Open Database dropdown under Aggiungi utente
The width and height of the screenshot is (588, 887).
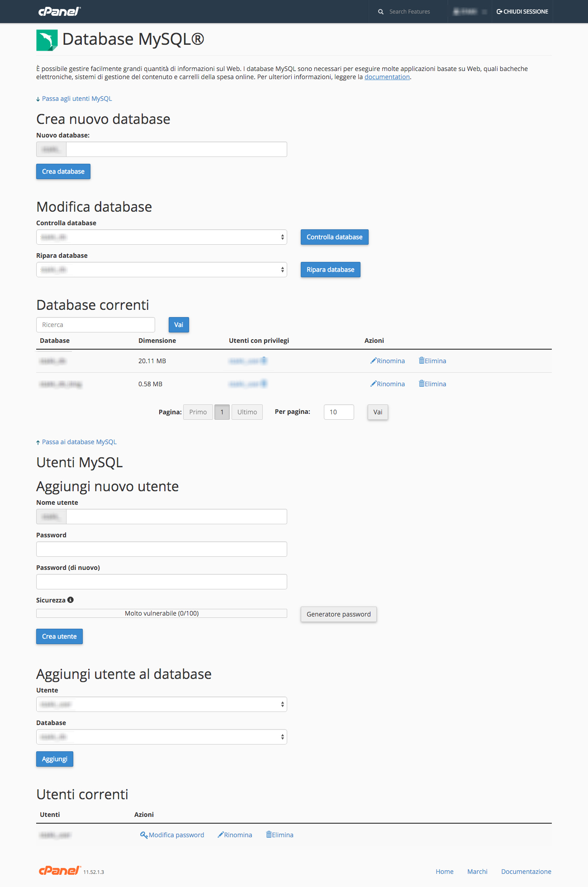(161, 737)
